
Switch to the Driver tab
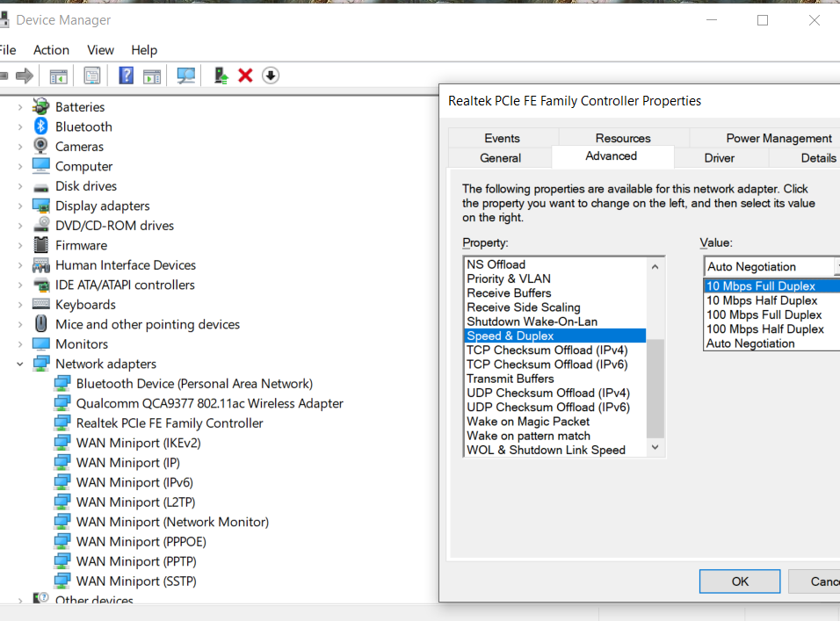[x=719, y=158]
